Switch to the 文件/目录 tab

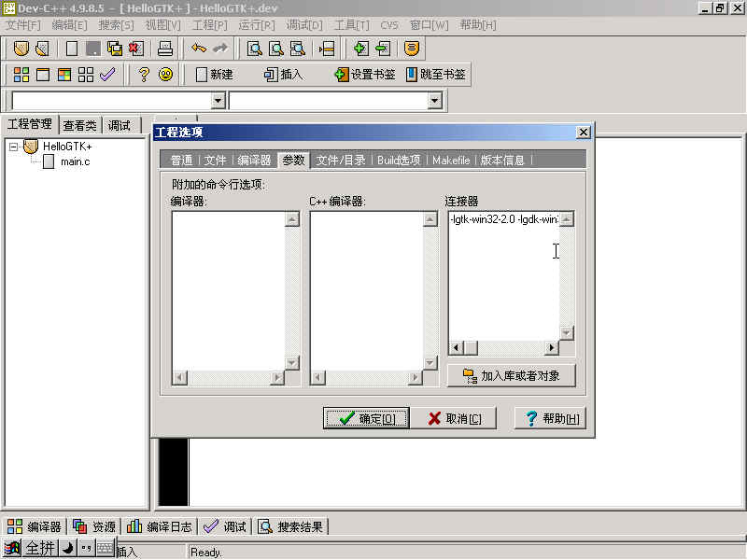[x=341, y=160]
